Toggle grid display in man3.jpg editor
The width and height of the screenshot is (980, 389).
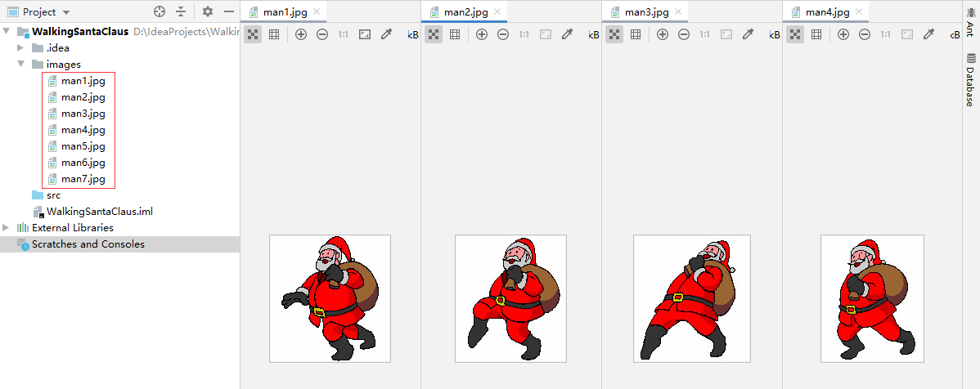click(x=635, y=34)
